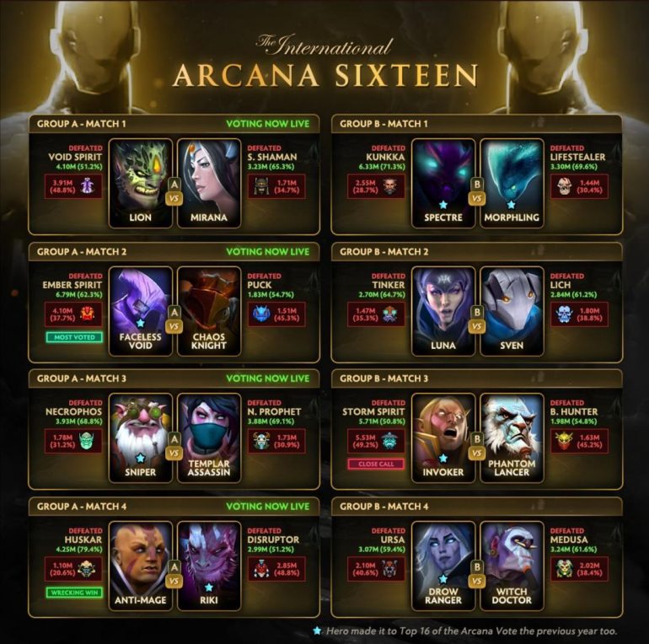
Task: Click the Most Voted badge
Action: coord(74,337)
